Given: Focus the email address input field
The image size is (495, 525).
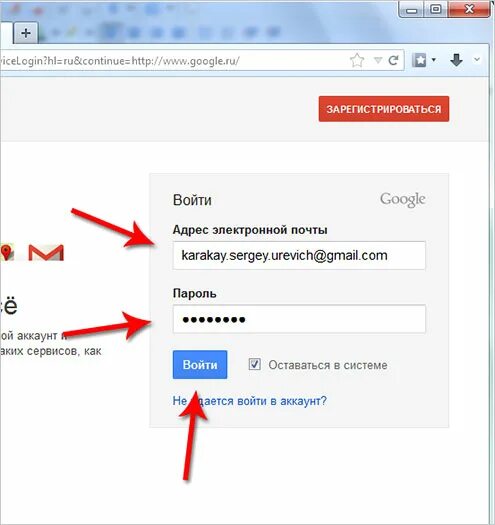Looking at the screenshot, I should click(299, 255).
